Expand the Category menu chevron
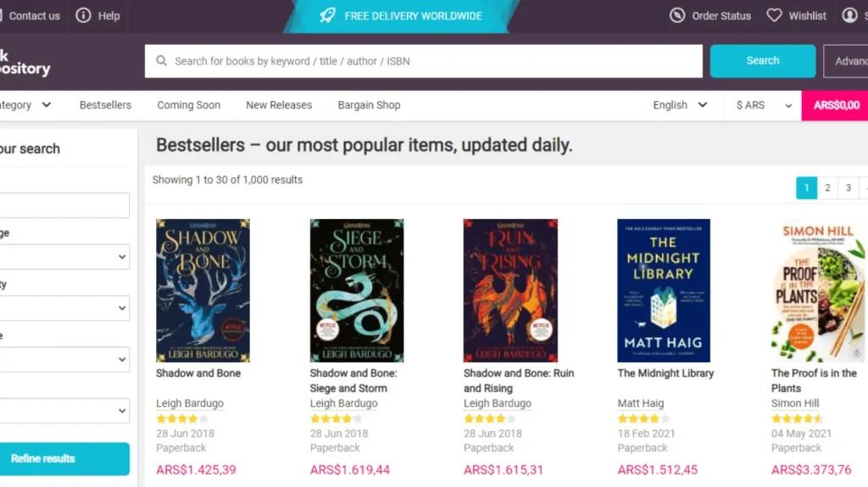Image resolution: width=868 pixels, height=487 pixels. [47, 105]
